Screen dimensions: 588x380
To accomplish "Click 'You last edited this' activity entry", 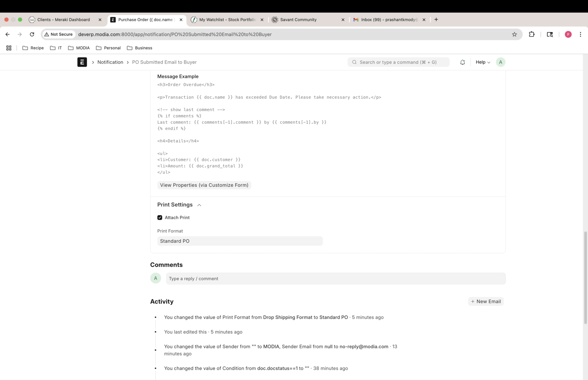I will (x=203, y=332).
